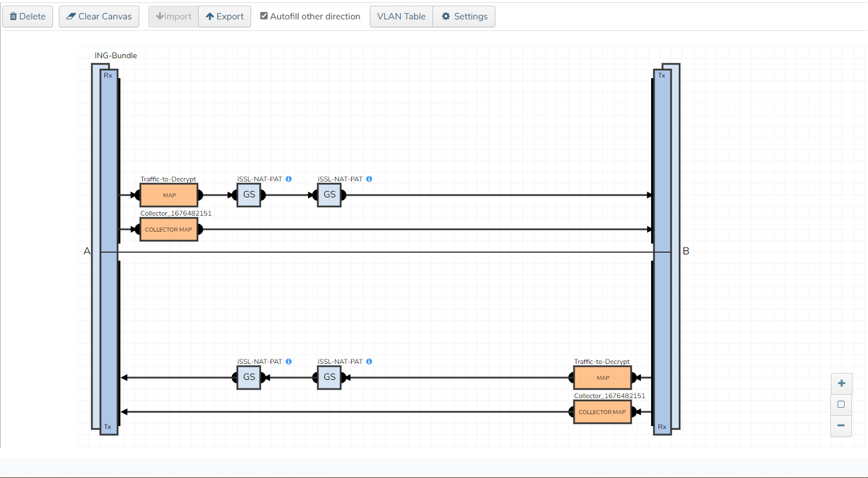Open Settings with gear icon
This screenshot has height=478, width=868.
tap(465, 17)
